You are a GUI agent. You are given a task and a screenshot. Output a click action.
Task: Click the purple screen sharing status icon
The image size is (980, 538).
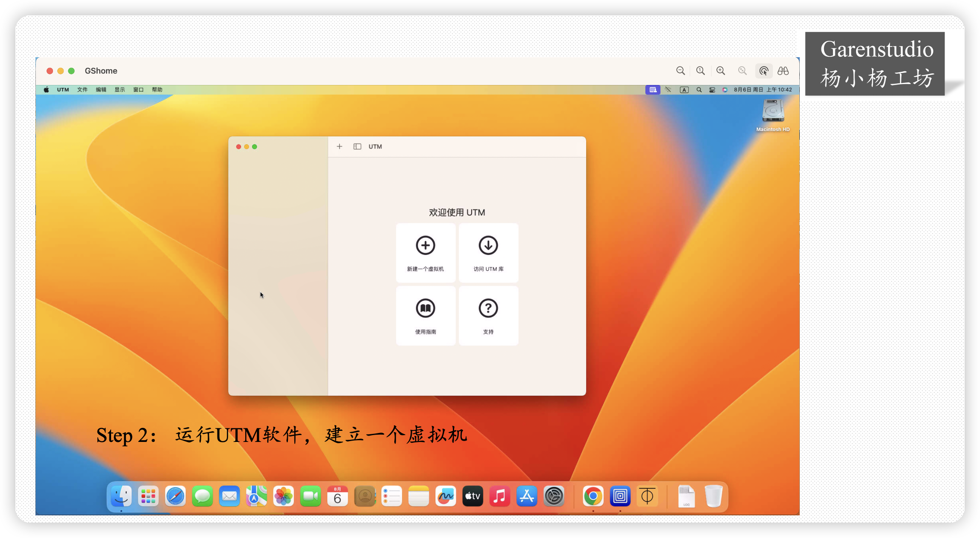[653, 90]
